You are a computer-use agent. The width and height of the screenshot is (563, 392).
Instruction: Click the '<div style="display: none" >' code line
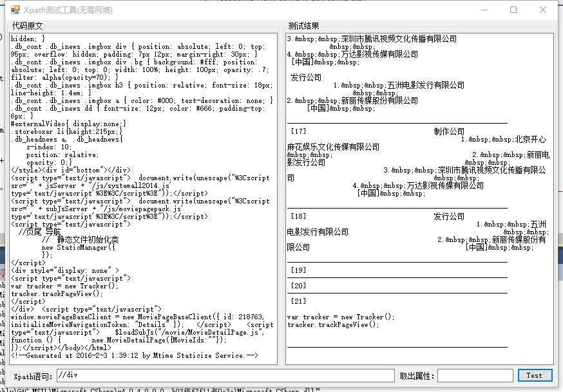pyautogui.click(x=65, y=270)
